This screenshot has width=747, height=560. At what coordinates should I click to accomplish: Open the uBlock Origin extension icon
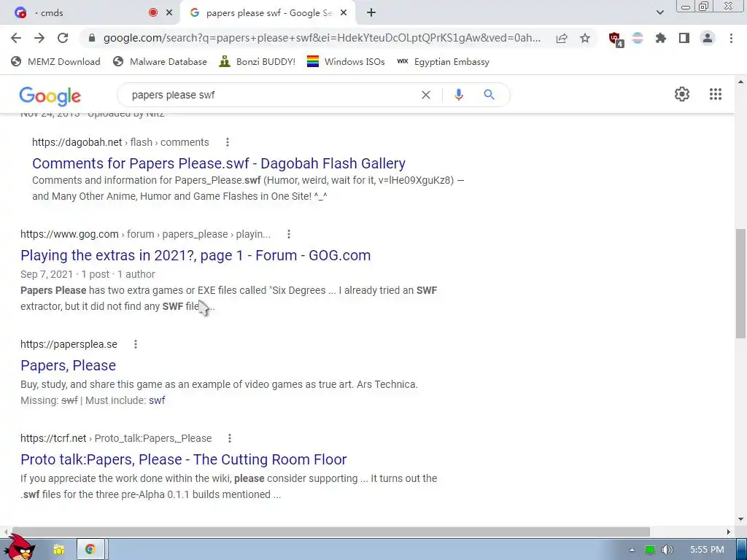coord(616,39)
